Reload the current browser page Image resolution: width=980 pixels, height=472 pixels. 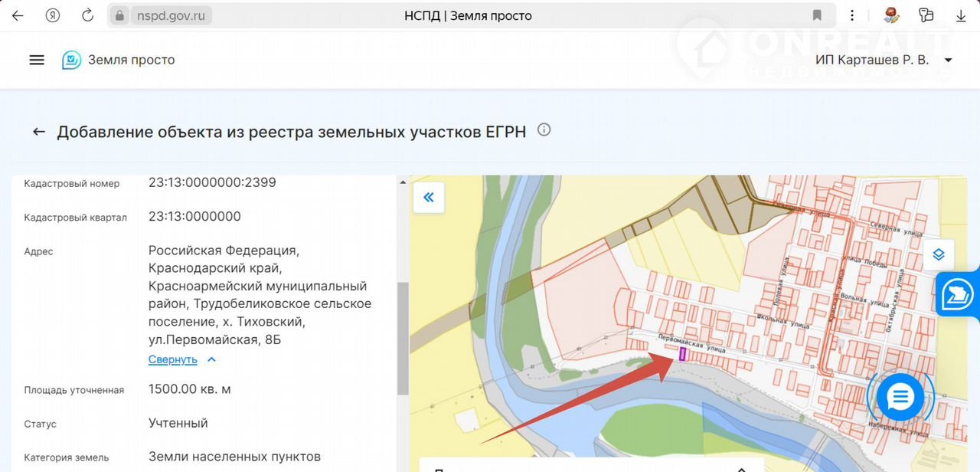point(88,15)
